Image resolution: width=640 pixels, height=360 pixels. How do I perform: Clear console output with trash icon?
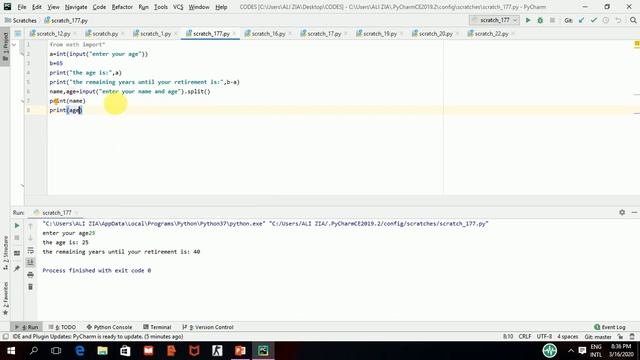[x=31, y=287]
